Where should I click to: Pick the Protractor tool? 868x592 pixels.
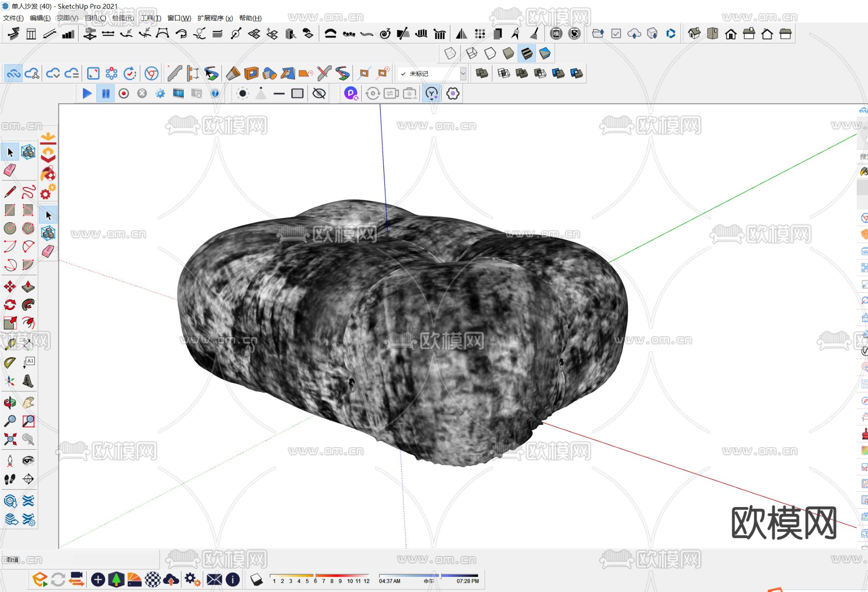pos(10,363)
